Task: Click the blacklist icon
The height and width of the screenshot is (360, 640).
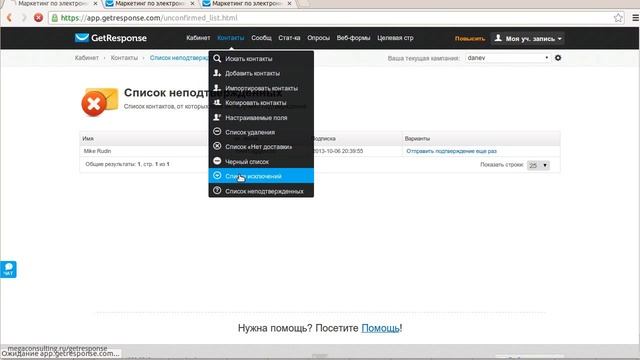Action: (217, 161)
